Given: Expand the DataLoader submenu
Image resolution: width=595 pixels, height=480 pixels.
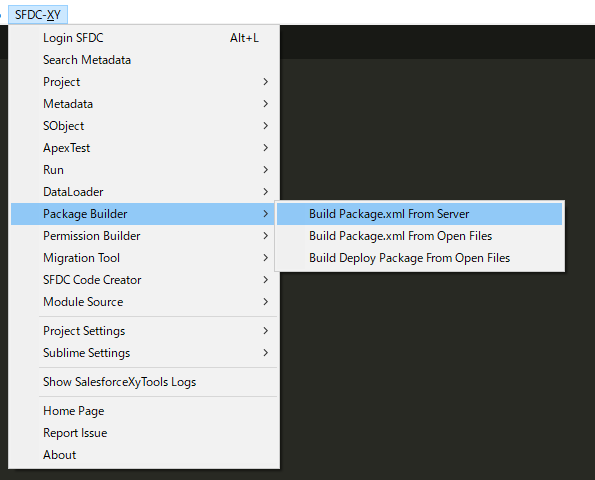Looking at the screenshot, I should point(144,192).
